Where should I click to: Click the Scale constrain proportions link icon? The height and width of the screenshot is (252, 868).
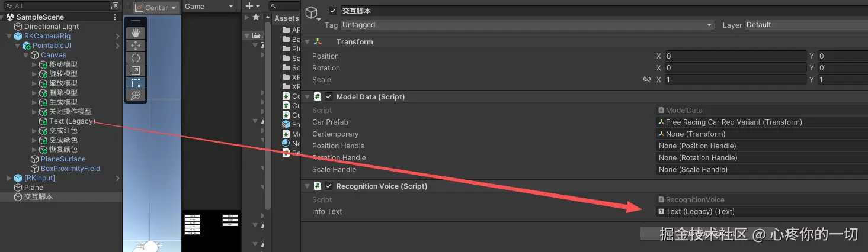pyautogui.click(x=647, y=80)
